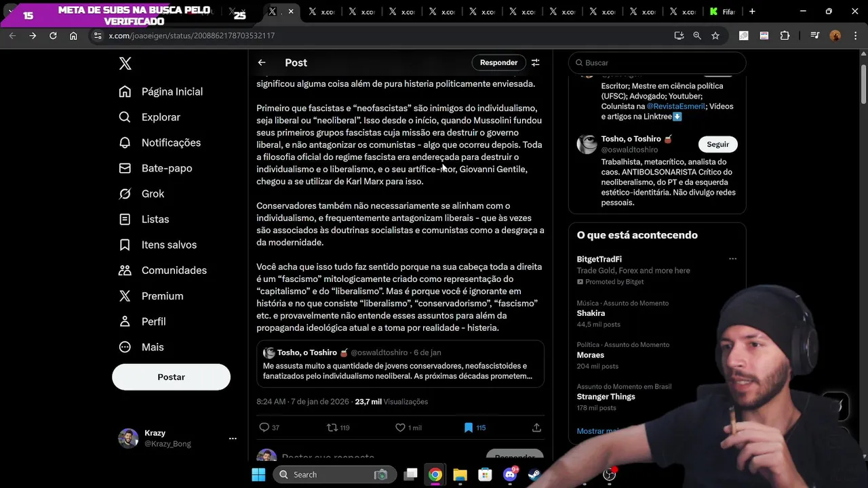Screen dimensions: 868x488
Task: Close the active X tab
Action: point(291,12)
